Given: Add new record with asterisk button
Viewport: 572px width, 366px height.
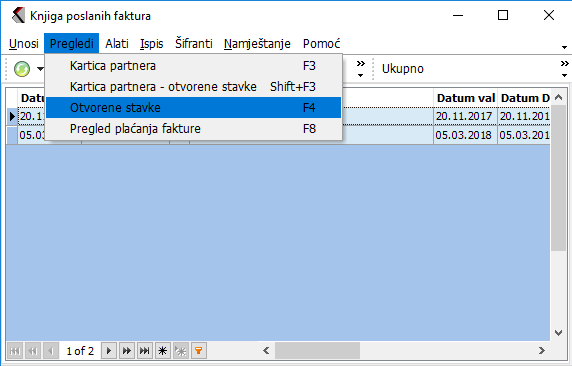Looking at the screenshot, I should pyautogui.click(x=163, y=351).
